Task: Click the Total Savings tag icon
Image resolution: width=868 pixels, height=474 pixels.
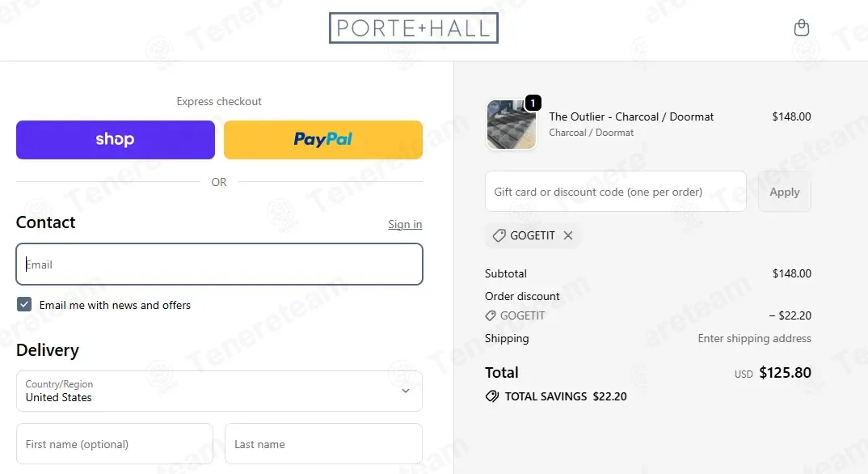Action: pos(491,396)
